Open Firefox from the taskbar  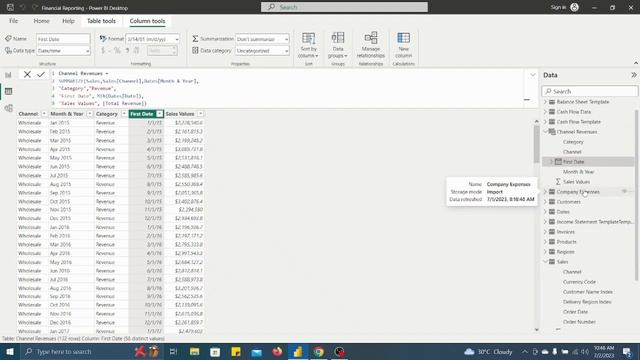coord(277,351)
